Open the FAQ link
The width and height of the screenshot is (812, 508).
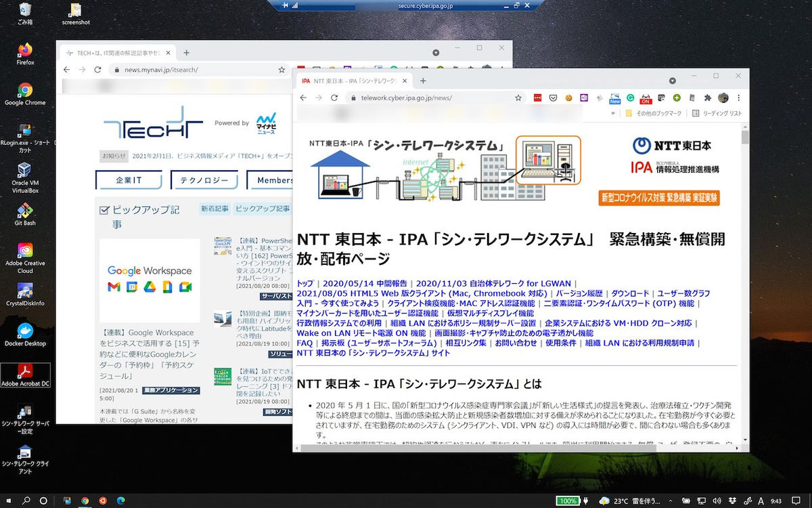pos(304,343)
